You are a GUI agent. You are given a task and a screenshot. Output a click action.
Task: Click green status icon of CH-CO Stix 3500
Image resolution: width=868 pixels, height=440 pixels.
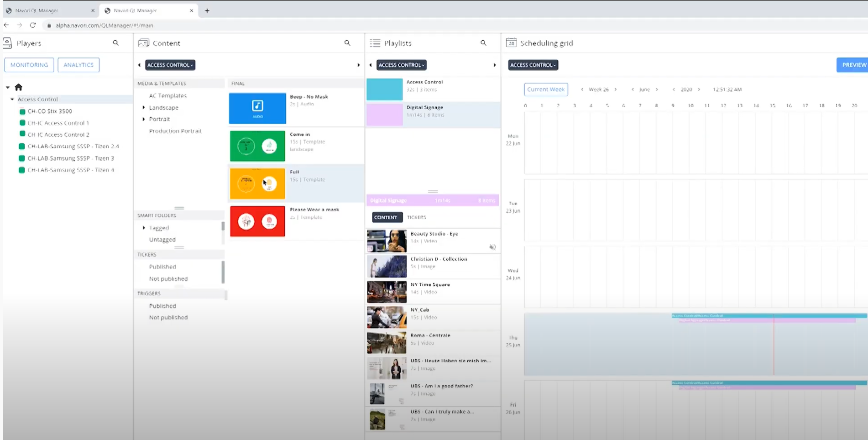click(x=22, y=111)
